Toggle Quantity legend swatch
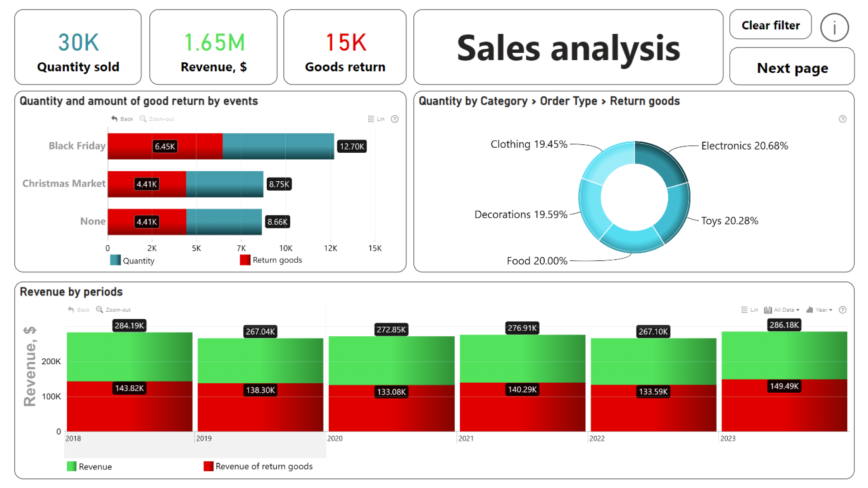 [115, 260]
